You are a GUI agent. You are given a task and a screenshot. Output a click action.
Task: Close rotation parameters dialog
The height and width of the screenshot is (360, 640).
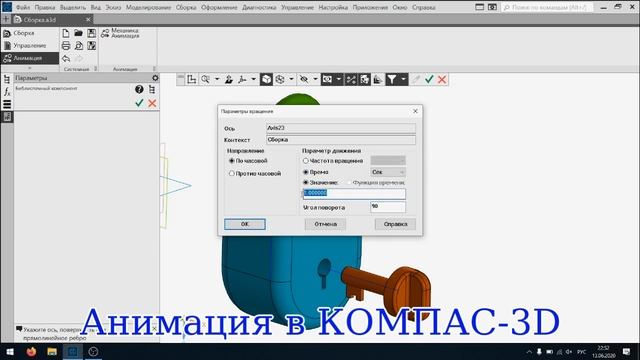pyautogui.click(x=415, y=111)
